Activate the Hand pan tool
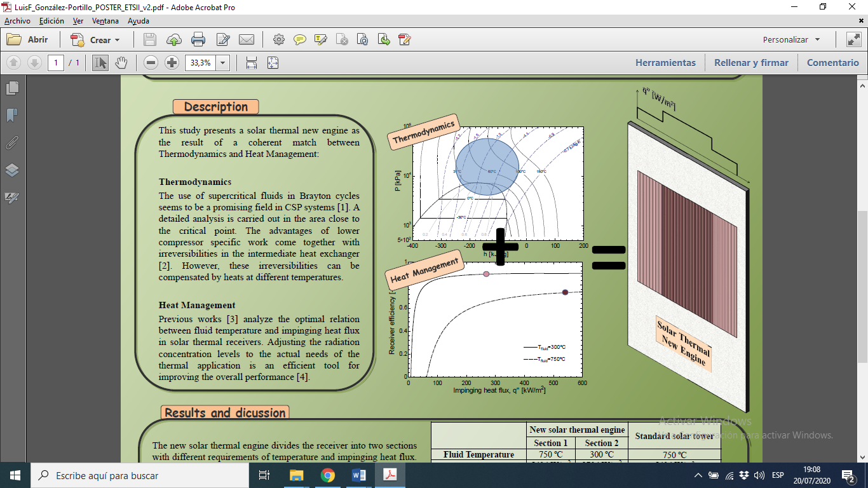868x488 pixels. [x=121, y=63]
